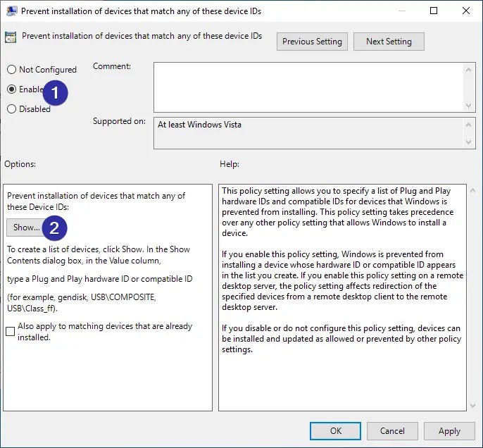This screenshot has width=483, height=448.
Task: Click help paragraph starting 'If you enable'
Action: (x=342, y=280)
